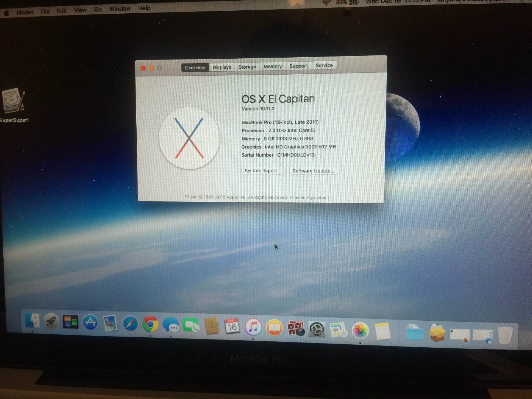Open Photos colorful pinwheel icon
The image size is (532, 399).
[x=360, y=331]
